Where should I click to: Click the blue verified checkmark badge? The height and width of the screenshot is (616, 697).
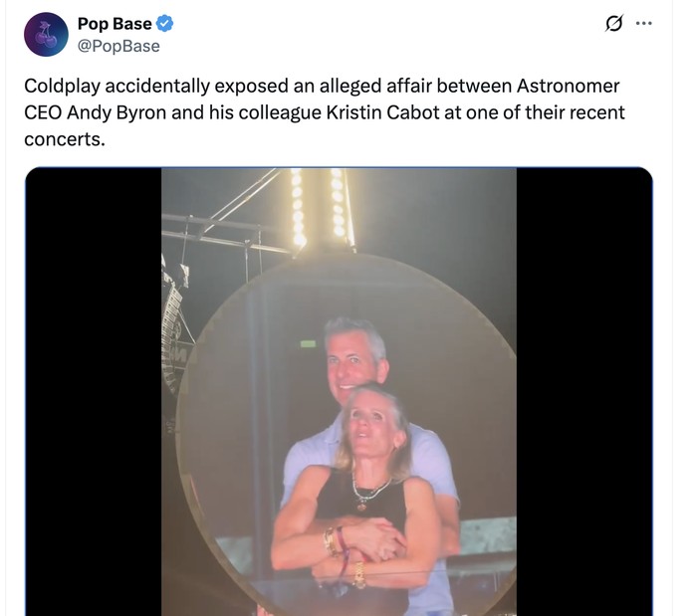[x=166, y=24]
